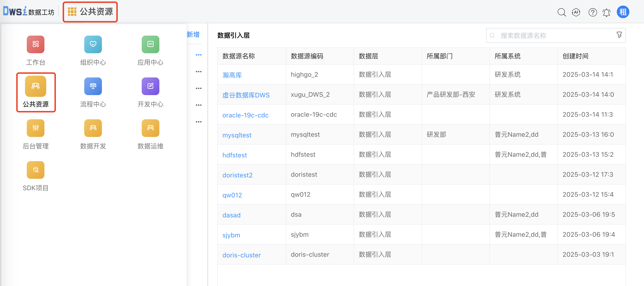644x286 pixels.
Task: Open the 瀚高库 data source link
Action: click(x=232, y=75)
